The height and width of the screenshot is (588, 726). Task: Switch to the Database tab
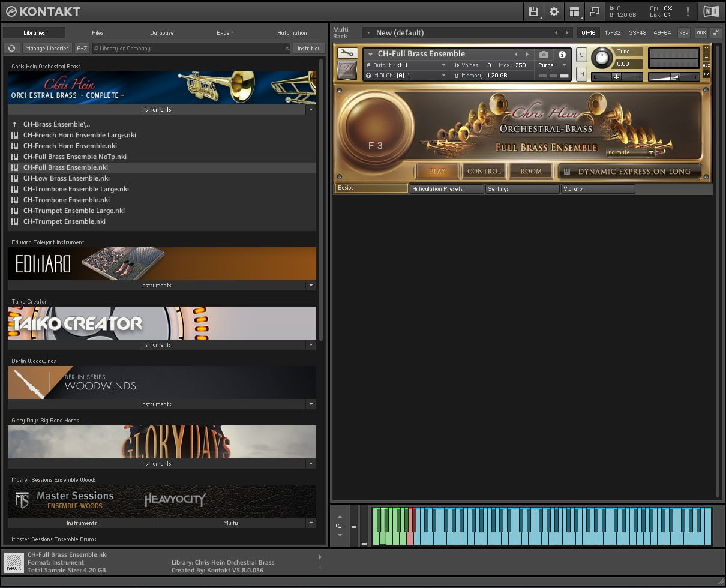162,33
